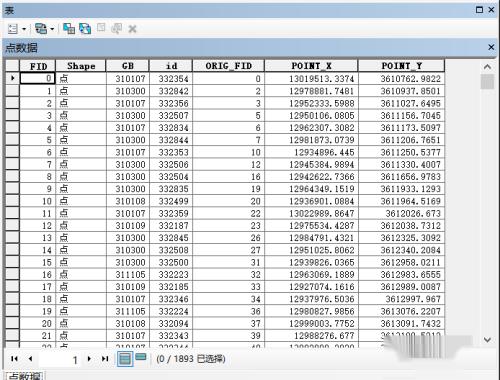Click POINT_Y cell 3611656.9783
500x380 pixels.
tap(401, 177)
